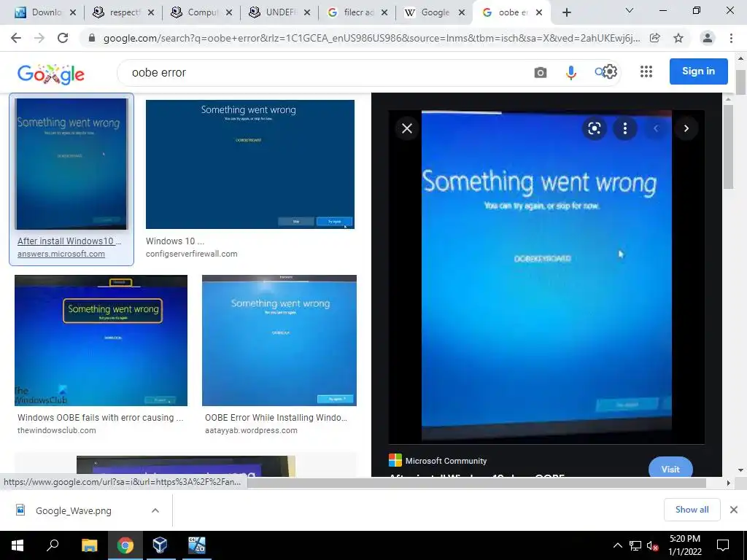Click the large preview image
This screenshot has width=747, height=560.
click(x=546, y=276)
